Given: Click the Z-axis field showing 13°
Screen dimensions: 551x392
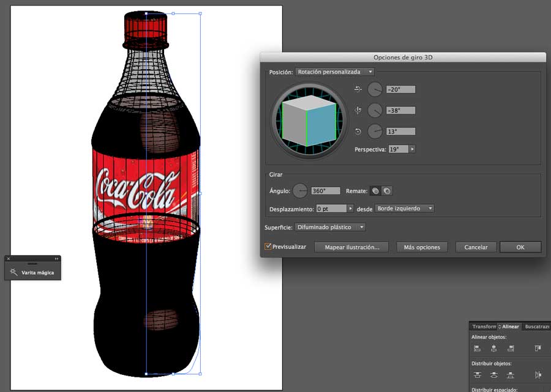Looking at the screenshot, I should 400,131.
